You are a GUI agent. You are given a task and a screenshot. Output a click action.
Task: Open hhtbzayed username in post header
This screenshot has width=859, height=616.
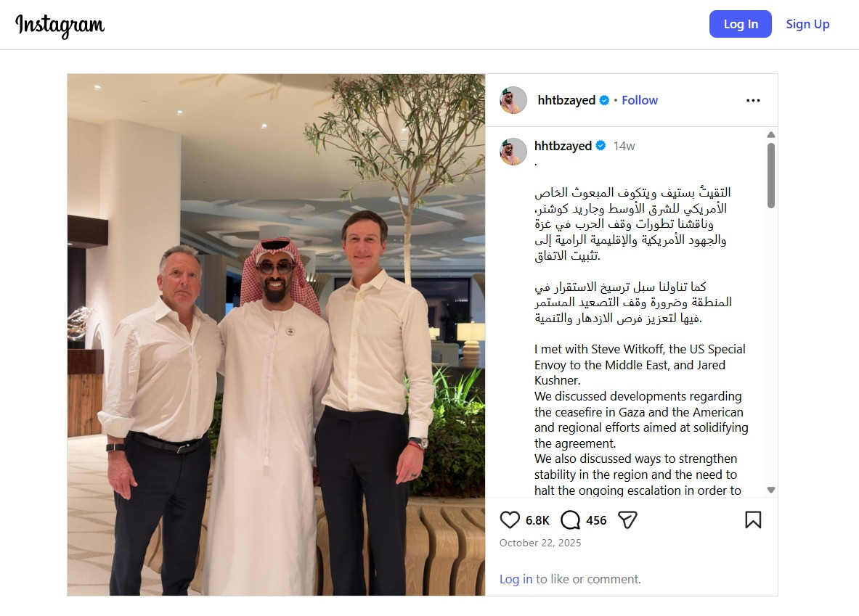(x=566, y=100)
